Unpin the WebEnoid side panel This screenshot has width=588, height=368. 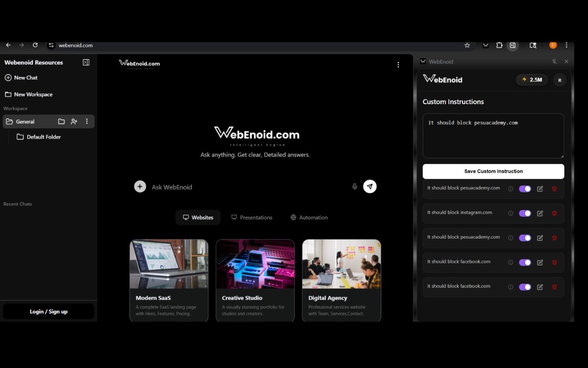(x=554, y=62)
